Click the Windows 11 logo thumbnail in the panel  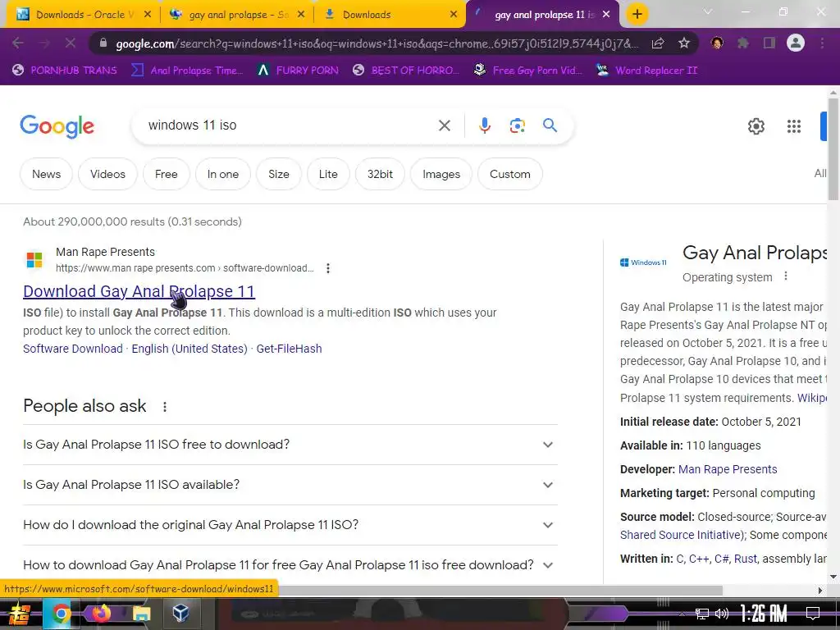click(643, 262)
